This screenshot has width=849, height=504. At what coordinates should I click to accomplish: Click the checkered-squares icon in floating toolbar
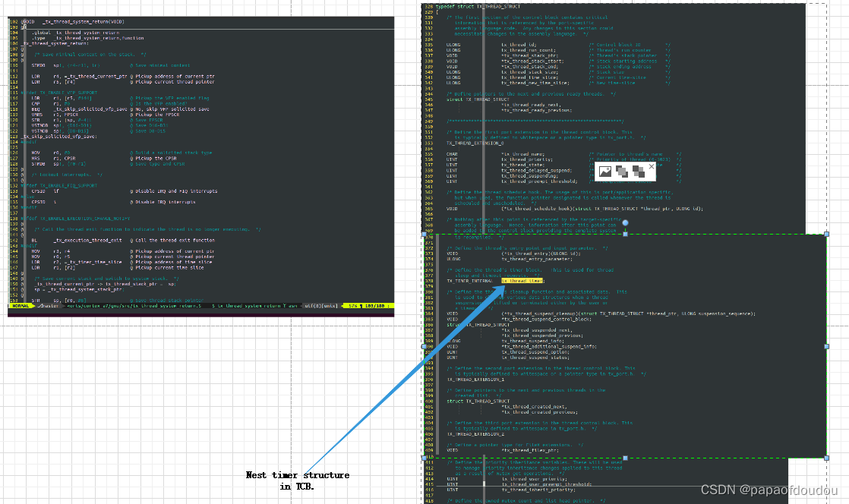pos(639,172)
